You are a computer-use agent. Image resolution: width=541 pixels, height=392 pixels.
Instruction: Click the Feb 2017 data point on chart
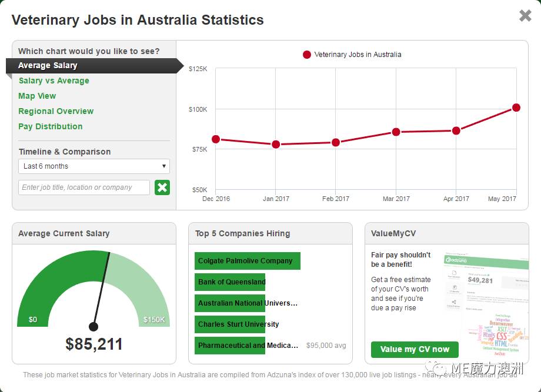pyautogui.click(x=336, y=142)
